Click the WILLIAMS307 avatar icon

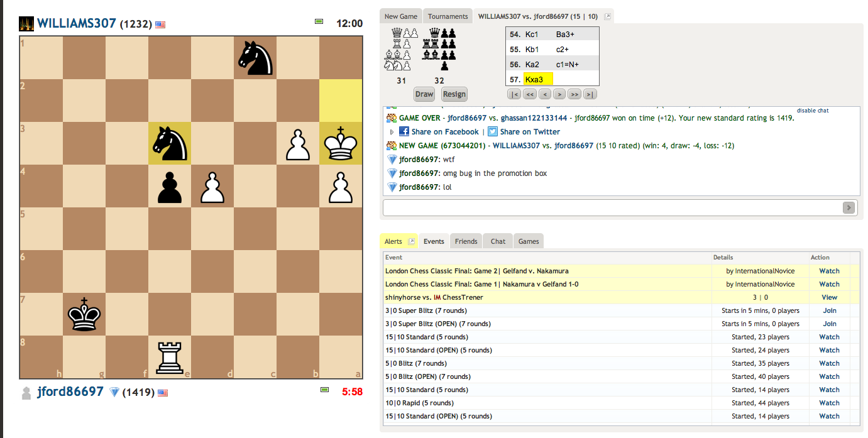(26, 24)
